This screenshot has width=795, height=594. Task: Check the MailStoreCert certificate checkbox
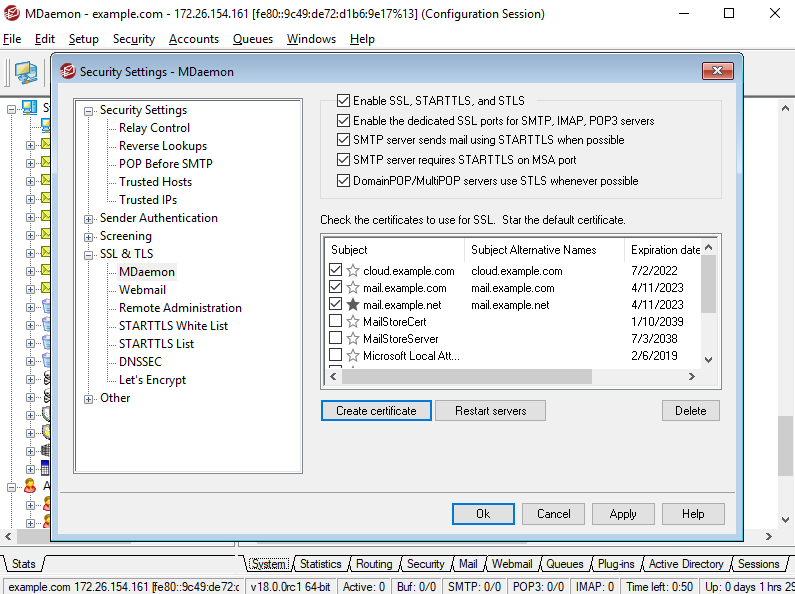pyautogui.click(x=335, y=322)
